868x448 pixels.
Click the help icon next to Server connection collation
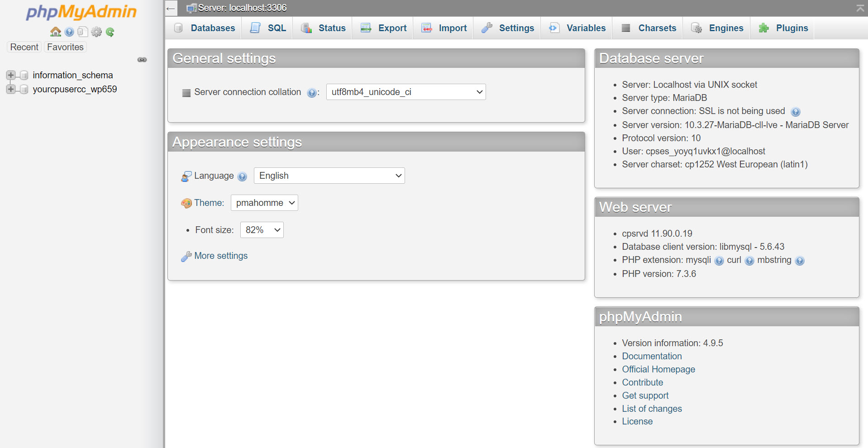[x=311, y=93]
